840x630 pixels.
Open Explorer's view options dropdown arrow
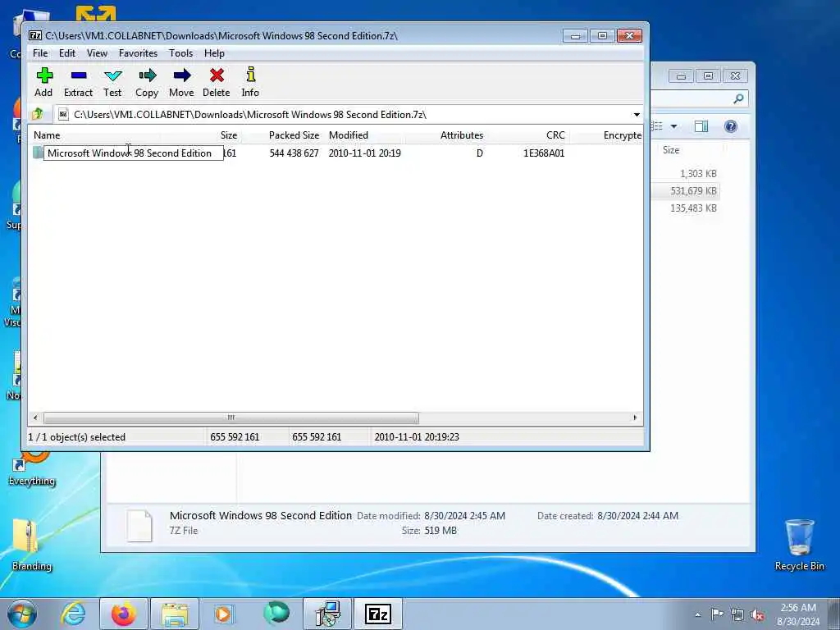[x=674, y=126]
